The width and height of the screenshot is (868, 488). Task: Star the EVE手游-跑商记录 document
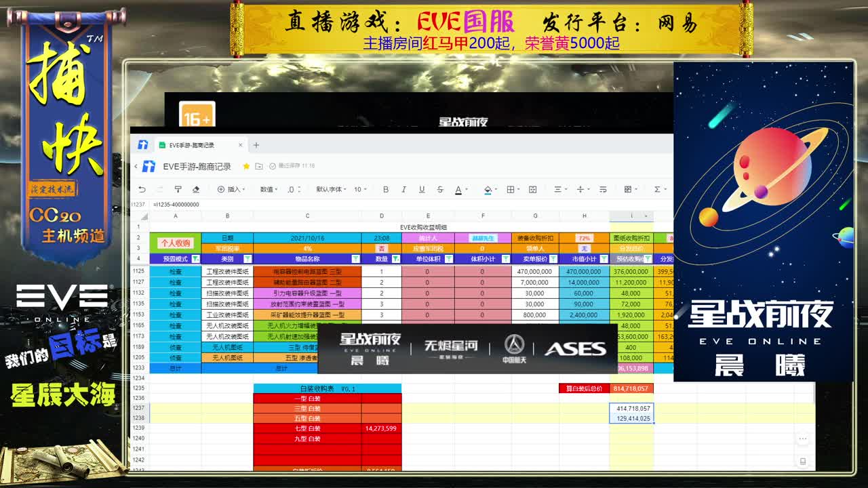[x=246, y=166]
